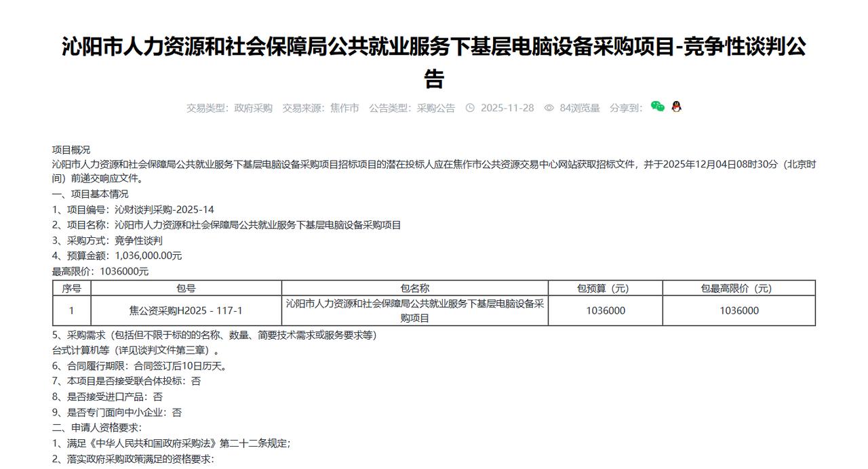Click sequence number 1 in table

(x=71, y=311)
